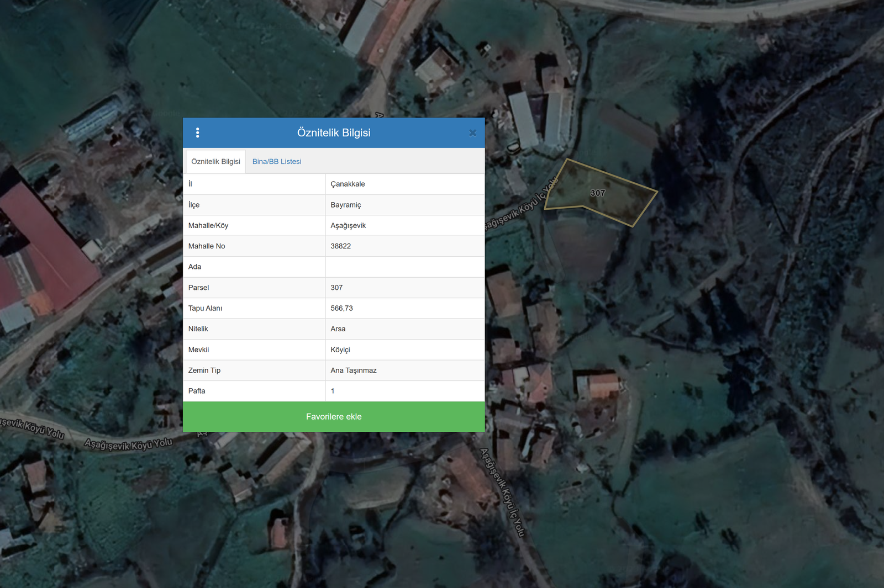
Task: Select the Ana Taşınmaz value
Action: [x=353, y=370]
